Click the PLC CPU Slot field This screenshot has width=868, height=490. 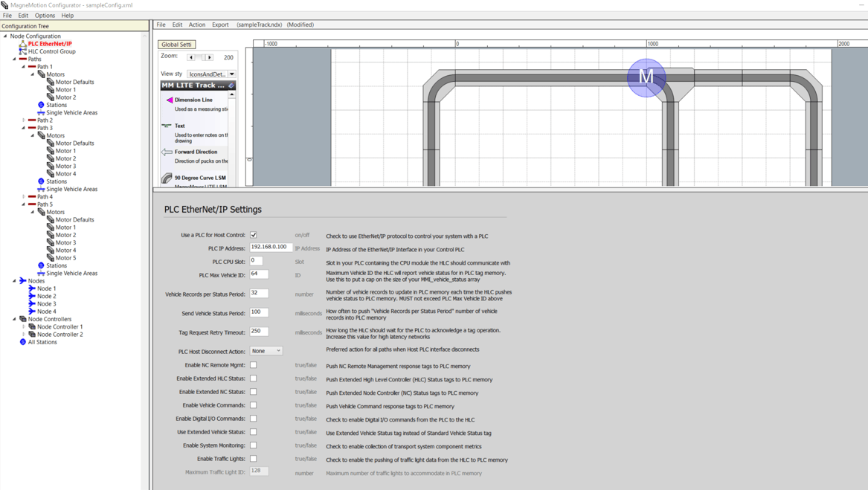[257, 260]
